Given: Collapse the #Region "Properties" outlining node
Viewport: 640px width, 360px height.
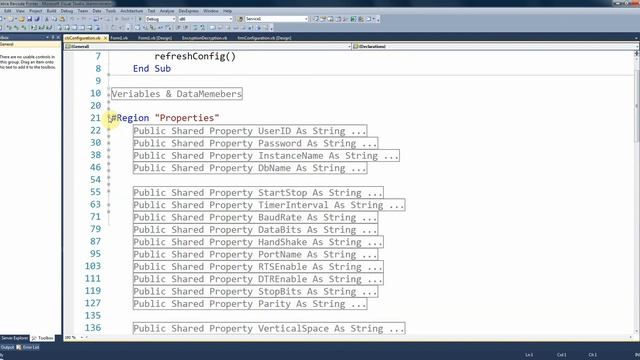Looking at the screenshot, I should [x=109, y=118].
